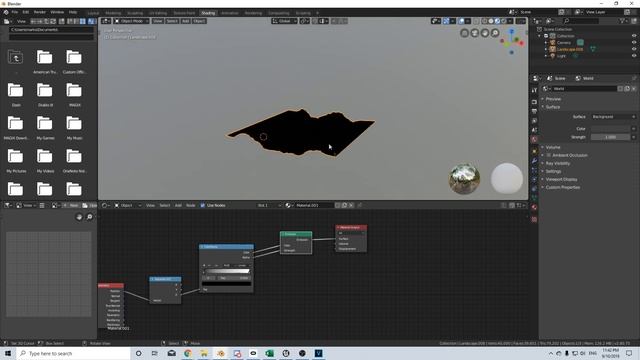Click zoom icon in image editor
Viewport: 640px width, 360px height.
89,217
